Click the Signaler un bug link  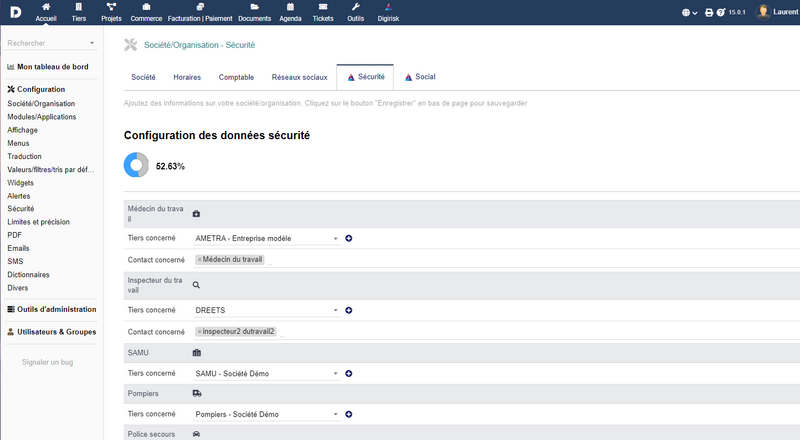click(47, 362)
